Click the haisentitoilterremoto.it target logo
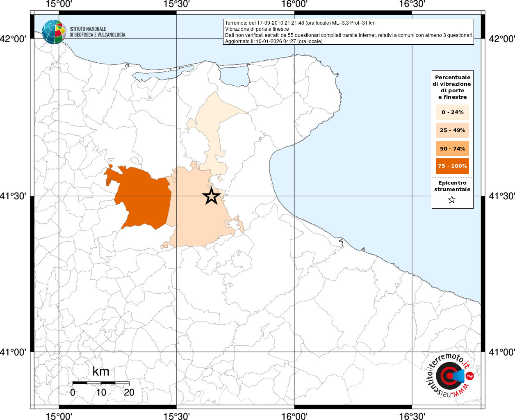 [450, 376]
